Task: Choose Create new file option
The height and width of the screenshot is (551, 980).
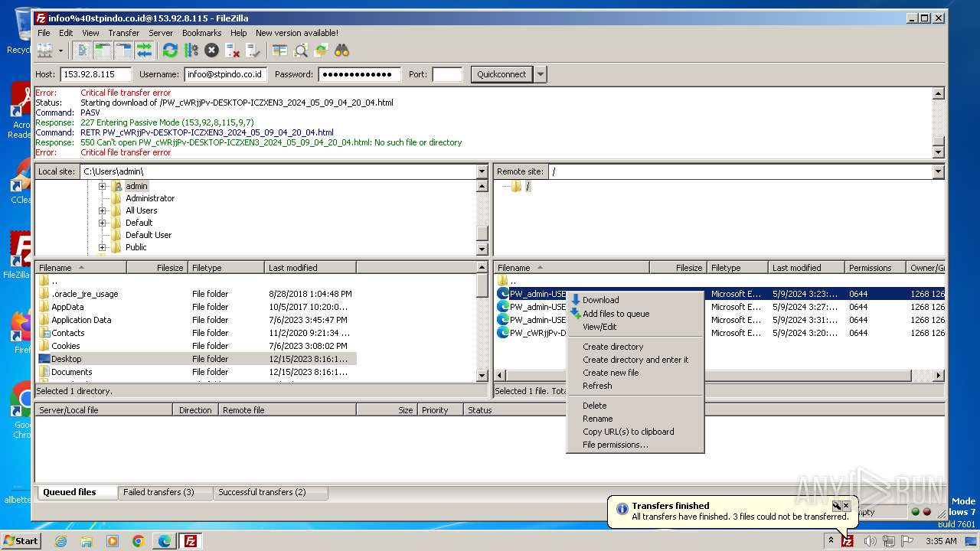Action: [x=635, y=373]
